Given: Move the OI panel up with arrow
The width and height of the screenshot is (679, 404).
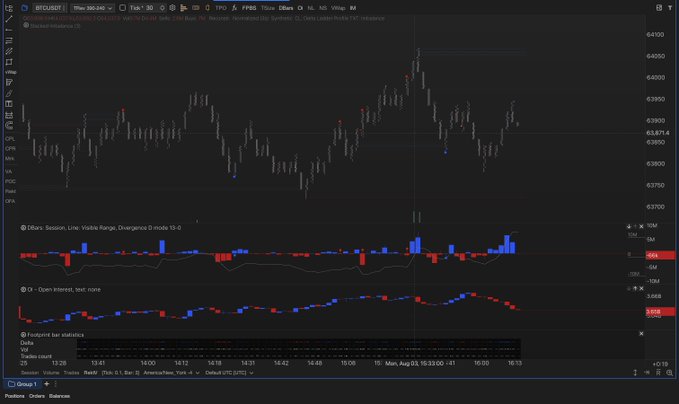Looking at the screenshot, I should pyautogui.click(x=635, y=288).
